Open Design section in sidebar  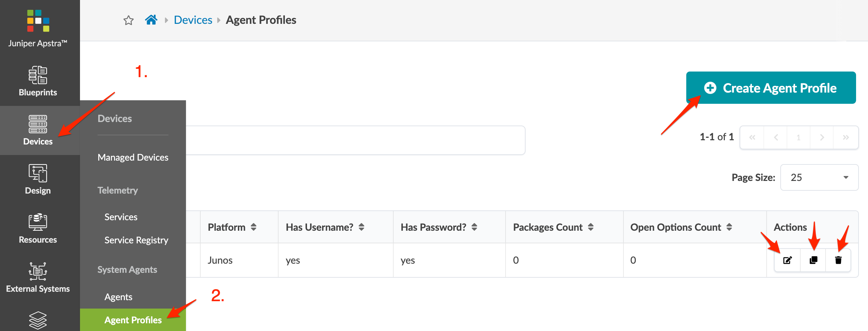pos(38,179)
